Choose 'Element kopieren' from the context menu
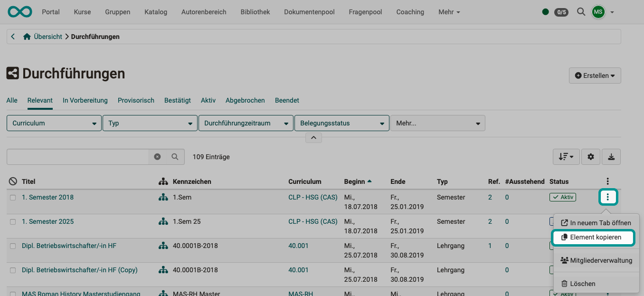The image size is (644, 296). click(593, 238)
